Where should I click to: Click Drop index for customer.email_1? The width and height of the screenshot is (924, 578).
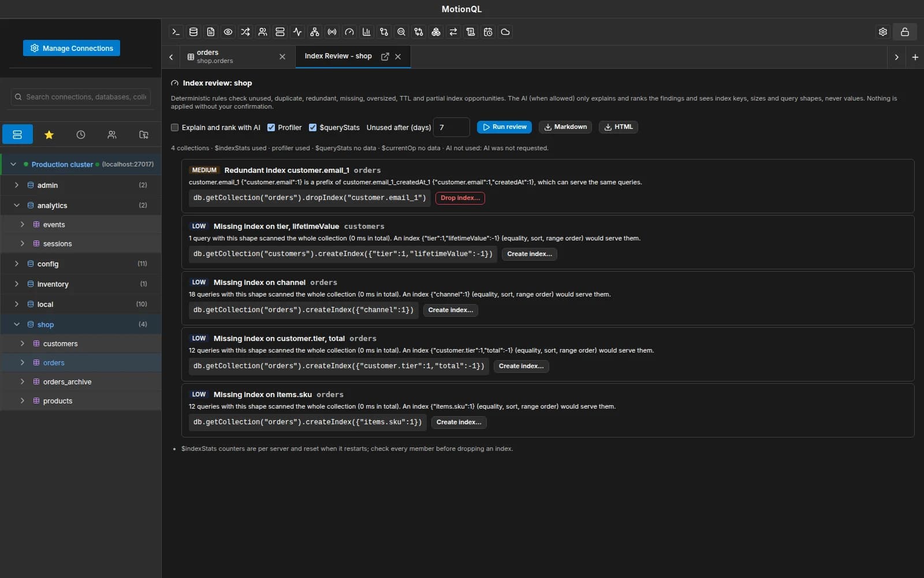click(x=460, y=198)
